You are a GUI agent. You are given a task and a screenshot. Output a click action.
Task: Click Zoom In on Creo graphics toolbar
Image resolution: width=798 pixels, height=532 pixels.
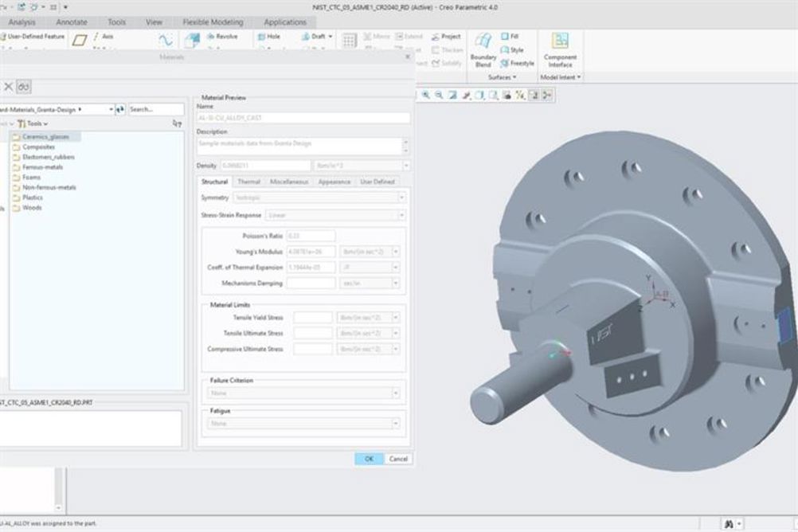pos(426,95)
